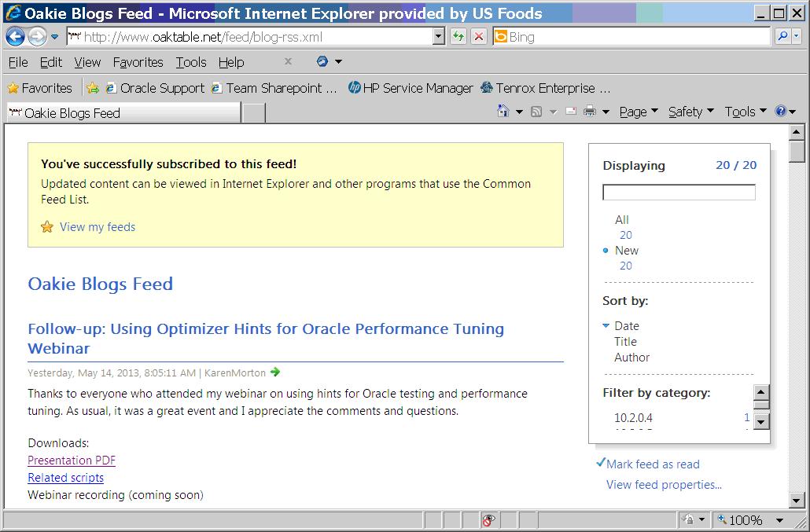Click the blue Help question mark icon
810x532 pixels.
coord(781,112)
